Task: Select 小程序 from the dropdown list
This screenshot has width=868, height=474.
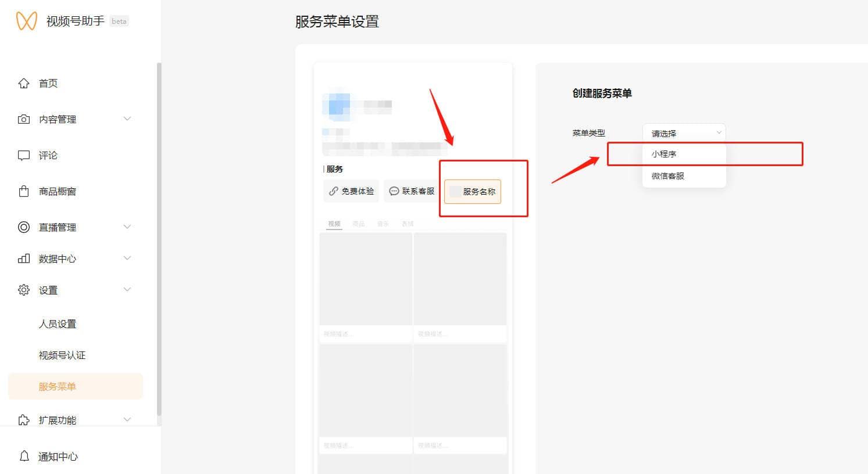Action: [x=664, y=154]
